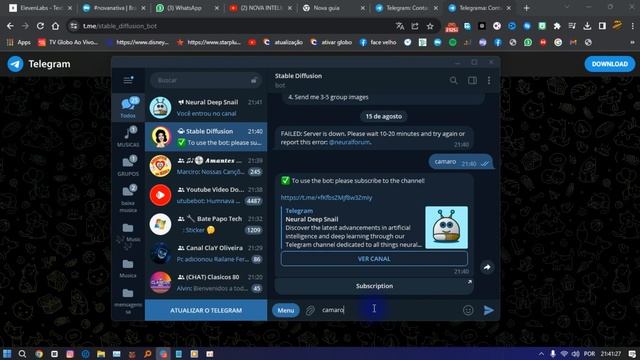This screenshot has height=360, width=640.
Task: Click the search icon in chat header
Action: point(453,80)
